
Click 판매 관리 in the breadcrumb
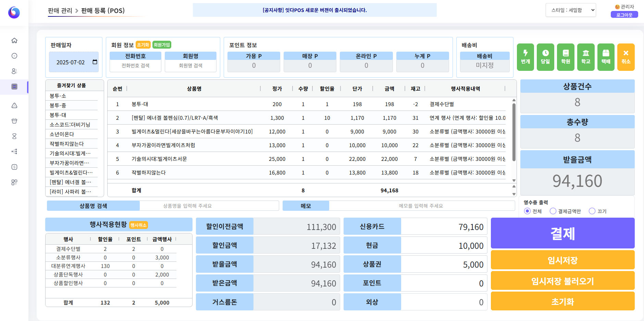pos(60,11)
